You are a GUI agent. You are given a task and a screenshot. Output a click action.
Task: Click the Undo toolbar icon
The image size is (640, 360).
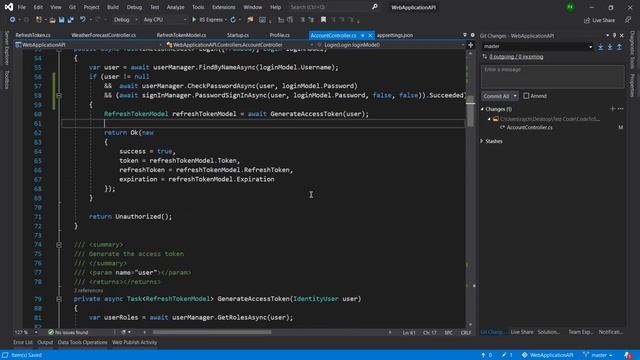click(82, 20)
